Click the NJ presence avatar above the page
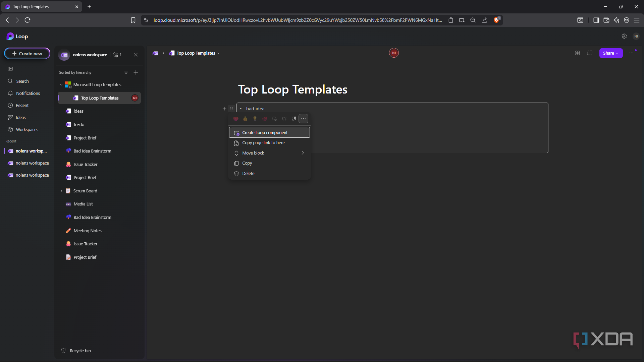 (x=394, y=53)
